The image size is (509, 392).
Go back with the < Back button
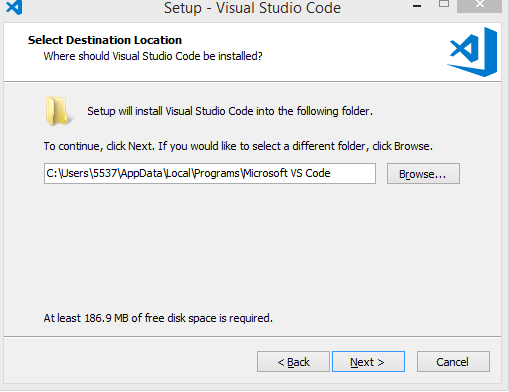pyautogui.click(x=293, y=361)
